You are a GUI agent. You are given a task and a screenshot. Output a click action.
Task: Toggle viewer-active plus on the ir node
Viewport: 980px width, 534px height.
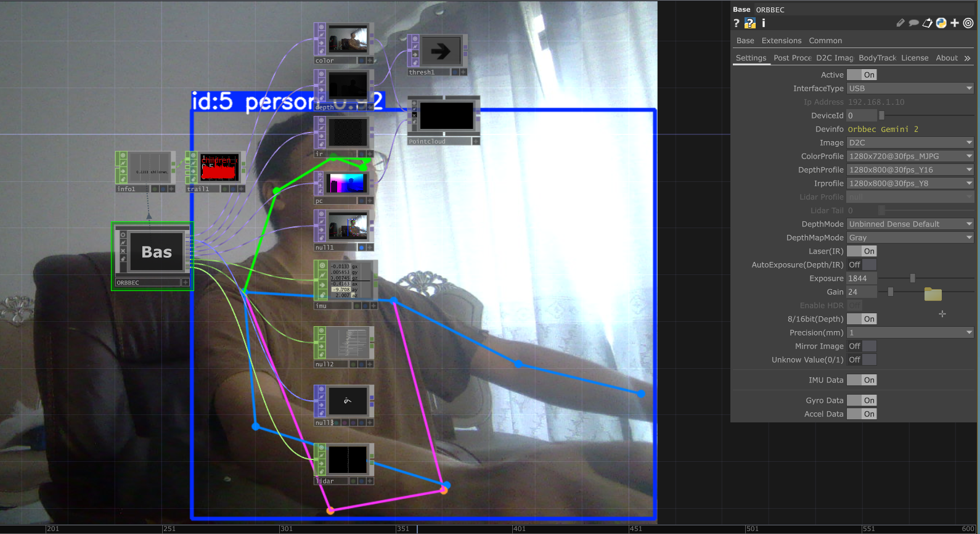tap(370, 154)
